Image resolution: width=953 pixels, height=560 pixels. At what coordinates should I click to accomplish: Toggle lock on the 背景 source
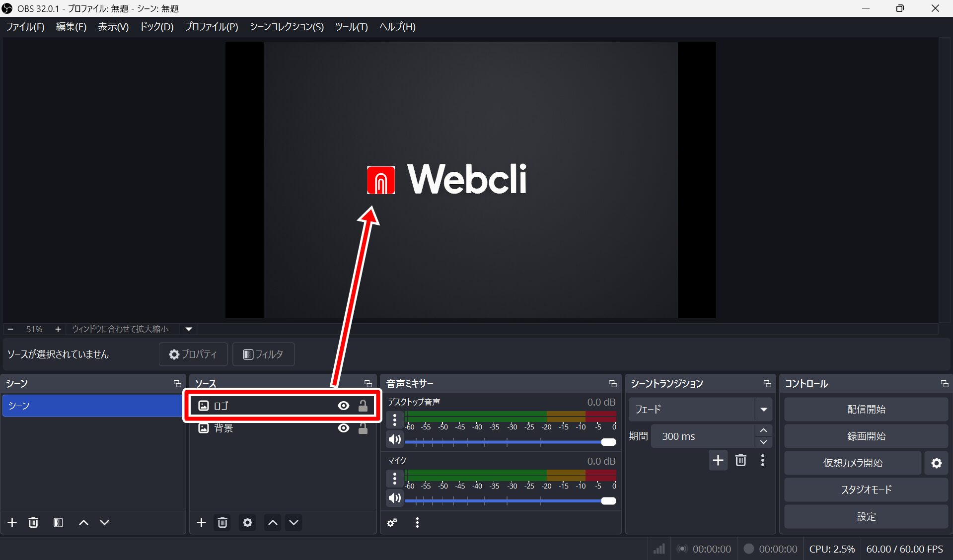point(363,428)
